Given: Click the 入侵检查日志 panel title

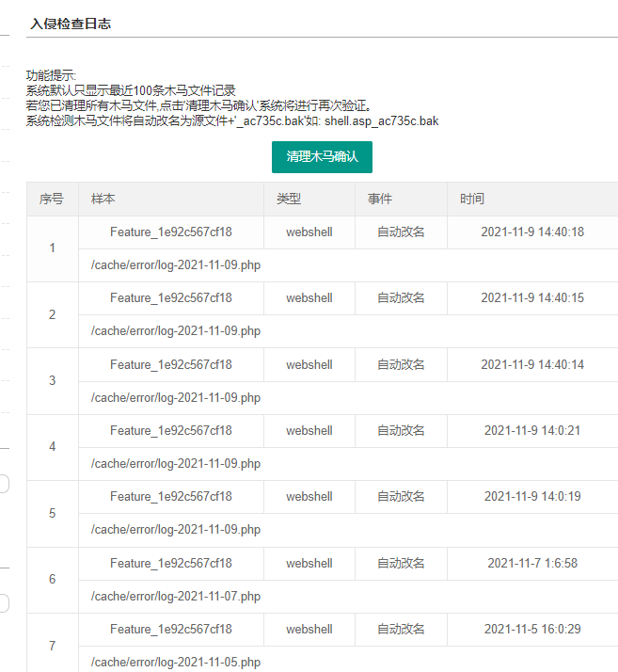Looking at the screenshot, I should [71, 24].
